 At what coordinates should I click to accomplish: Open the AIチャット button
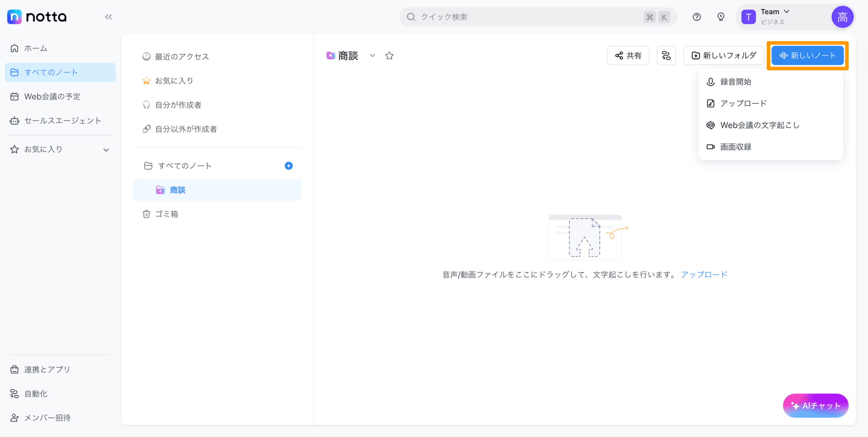[x=816, y=406]
